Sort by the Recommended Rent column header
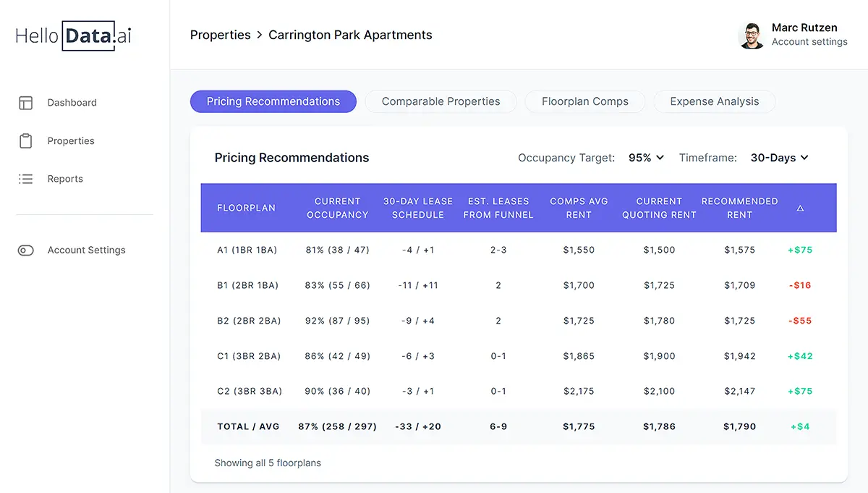The height and width of the screenshot is (493, 868). pyautogui.click(x=739, y=208)
